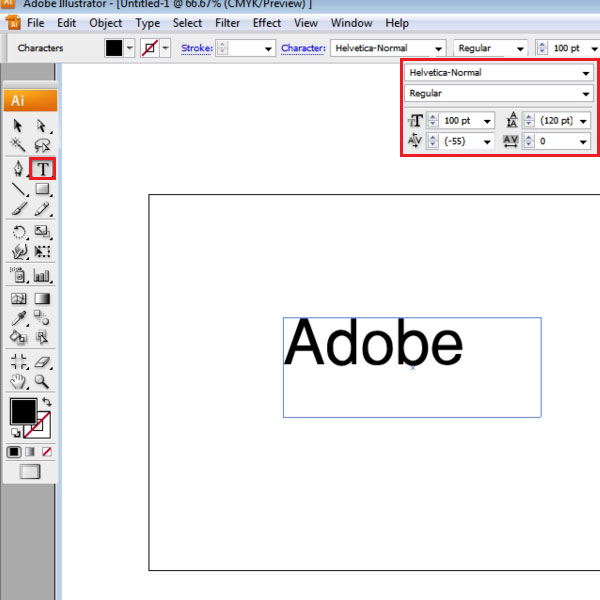
Task: Select the Pen tool
Action: pos(18,168)
